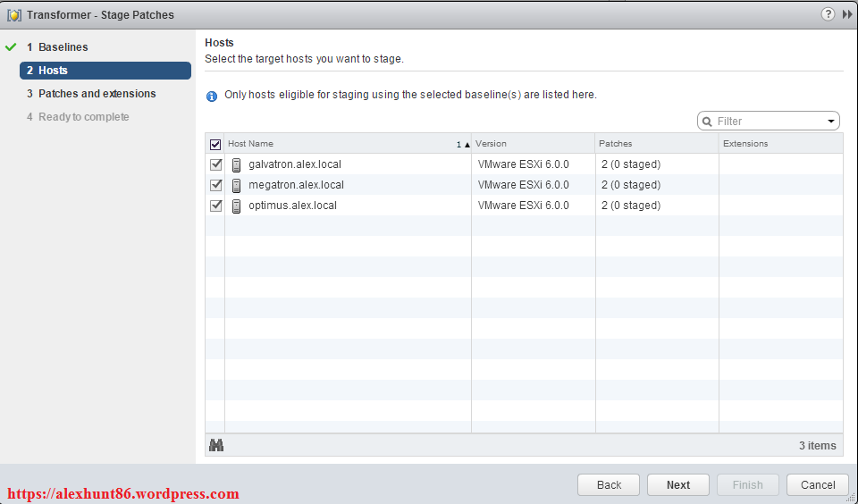Click the host icon for megatron.alex.local
858x504 pixels.
click(x=236, y=186)
